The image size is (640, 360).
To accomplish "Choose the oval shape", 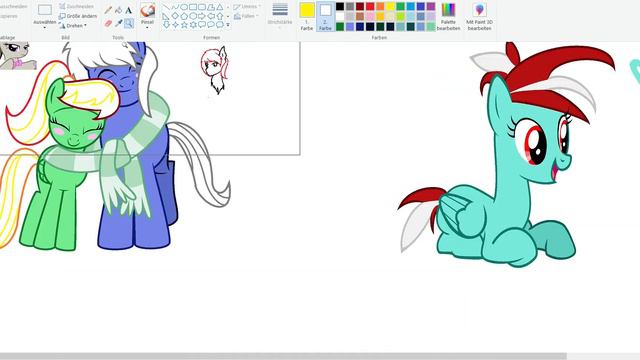I will coord(184,7).
